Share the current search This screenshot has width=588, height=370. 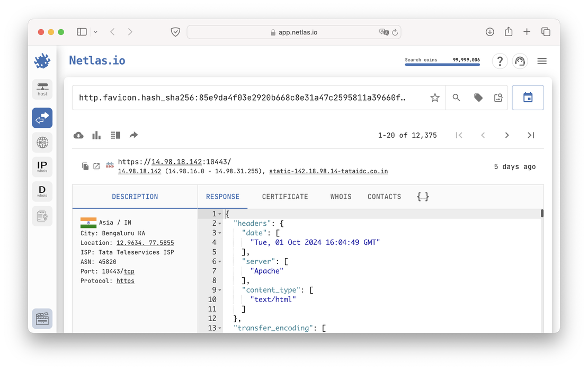[133, 135]
